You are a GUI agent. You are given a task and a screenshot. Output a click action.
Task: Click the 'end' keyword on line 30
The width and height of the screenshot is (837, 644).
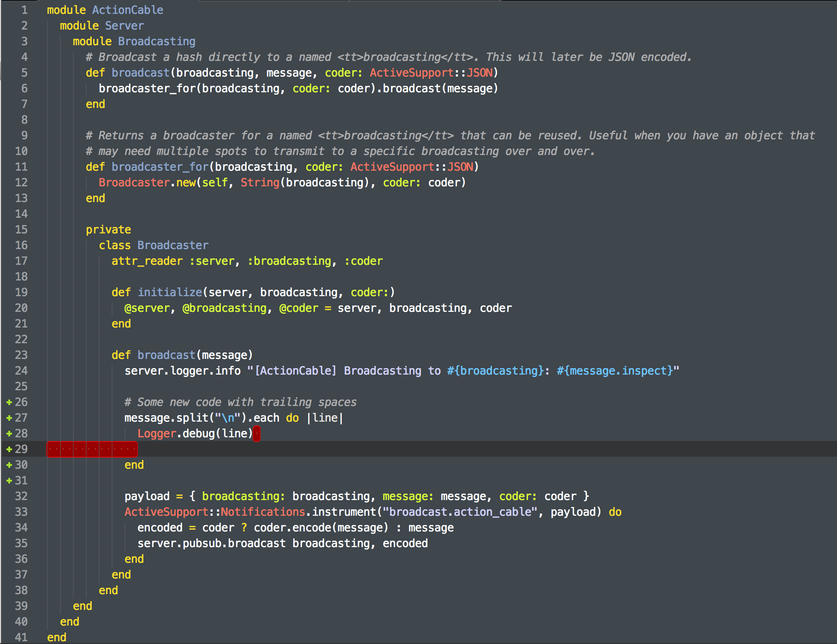[134, 465]
